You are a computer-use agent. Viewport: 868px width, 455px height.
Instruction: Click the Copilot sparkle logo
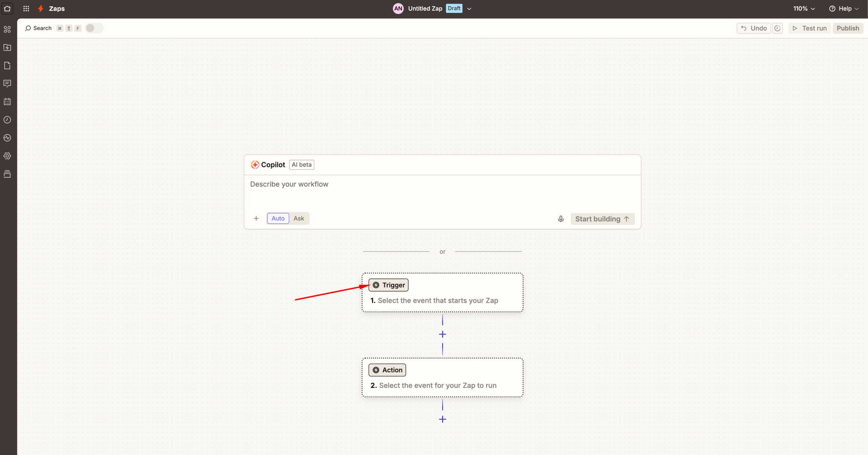pos(255,165)
